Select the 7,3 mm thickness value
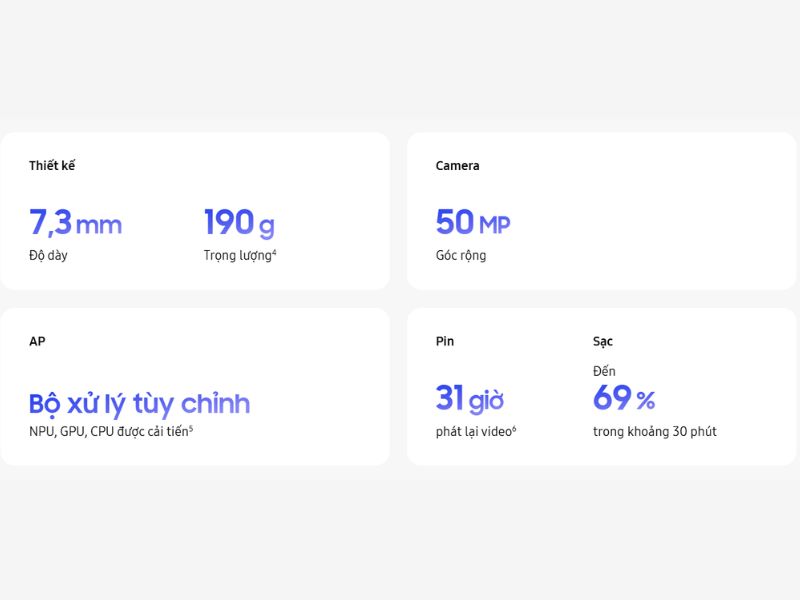This screenshot has height=600, width=800. click(x=75, y=222)
